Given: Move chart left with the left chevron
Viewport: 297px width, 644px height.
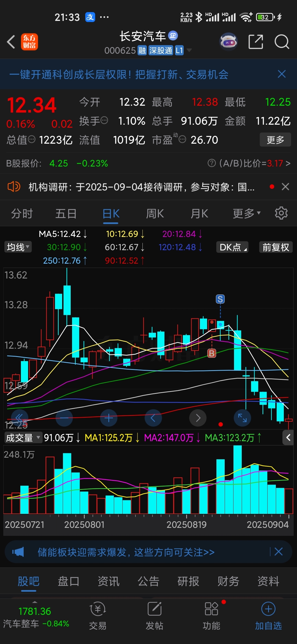Looking at the screenshot, I should [x=153, y=418].
